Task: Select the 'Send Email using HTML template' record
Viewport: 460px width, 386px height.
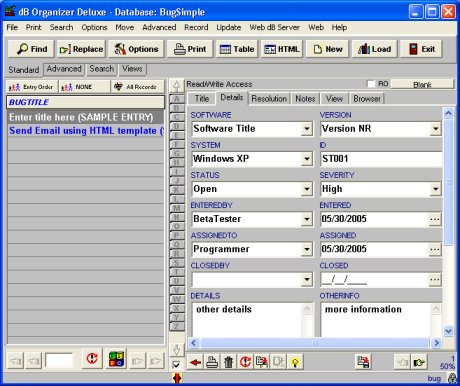Action: 86,131
